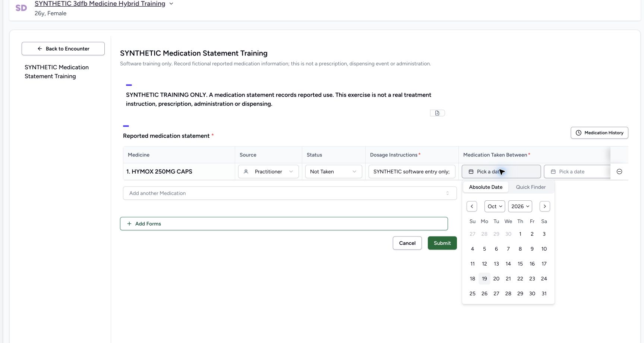Pick October 31 in the calendar
The width and height of the screenshot is (644, 343).
(x=544, y=293)
